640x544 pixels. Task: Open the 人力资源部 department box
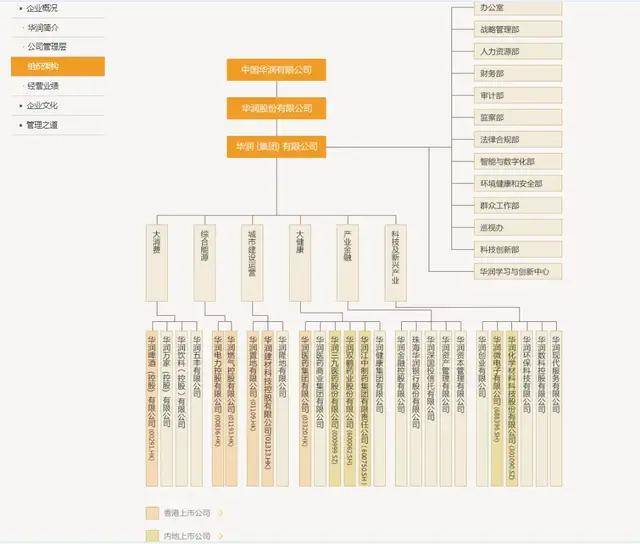(518, 51)
